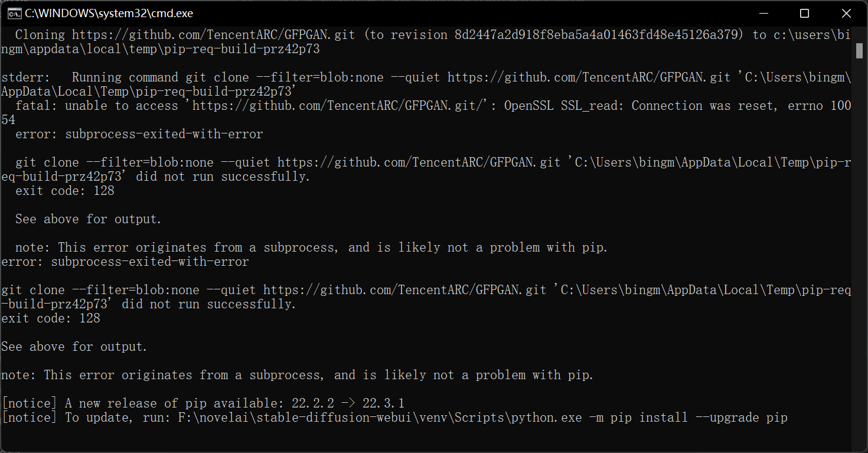Viewport: 868px width, 453px height.
Task: Click the "fatal: unable to access" text
Action: [x=97, y=106]
